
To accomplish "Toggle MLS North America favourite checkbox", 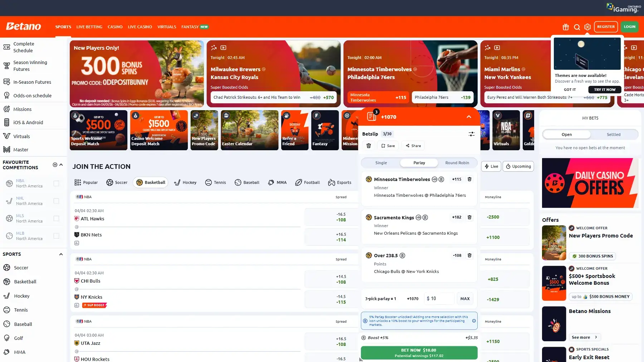I will [x=56, y=219].
